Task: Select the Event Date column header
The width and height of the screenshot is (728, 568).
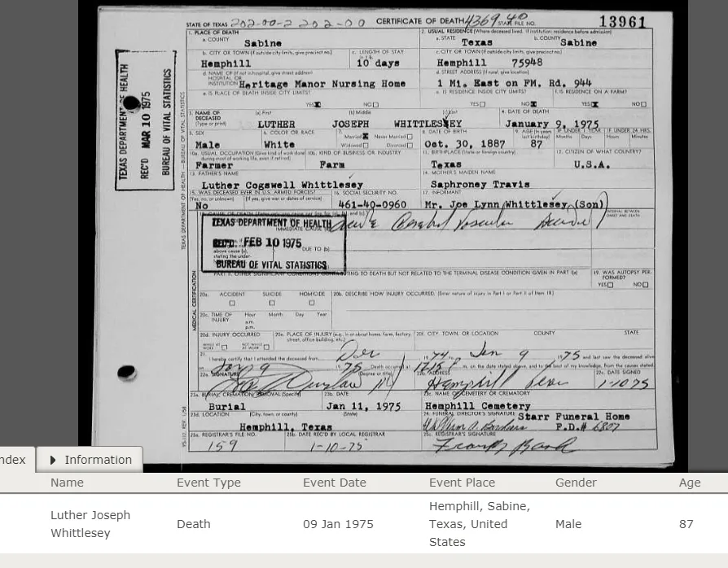Action: [335, 483]
